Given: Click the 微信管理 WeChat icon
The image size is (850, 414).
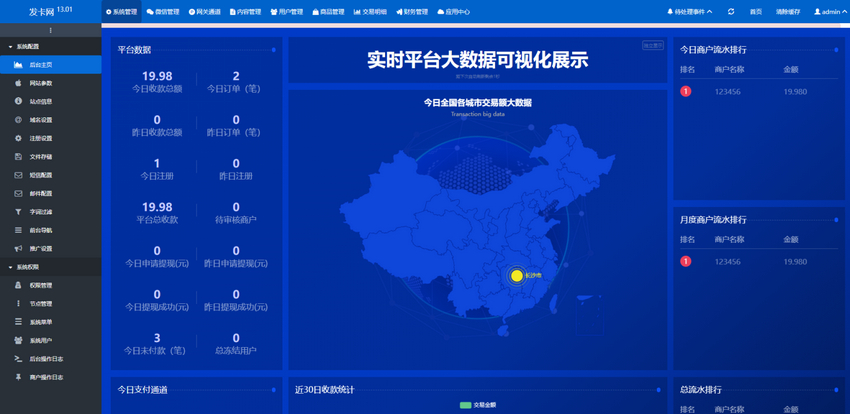Looking at the screenshot, I should tap(150, 12).
